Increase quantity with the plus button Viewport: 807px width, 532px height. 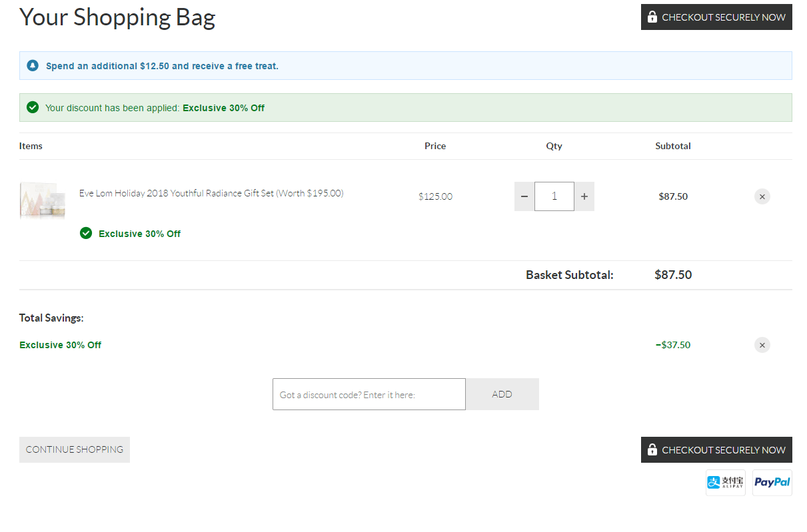point(584,196)
